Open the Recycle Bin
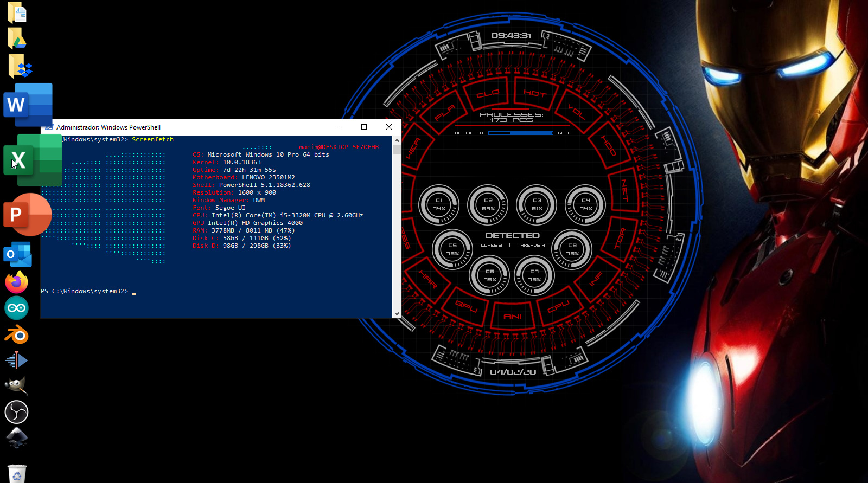 click(x=17, y=474)
